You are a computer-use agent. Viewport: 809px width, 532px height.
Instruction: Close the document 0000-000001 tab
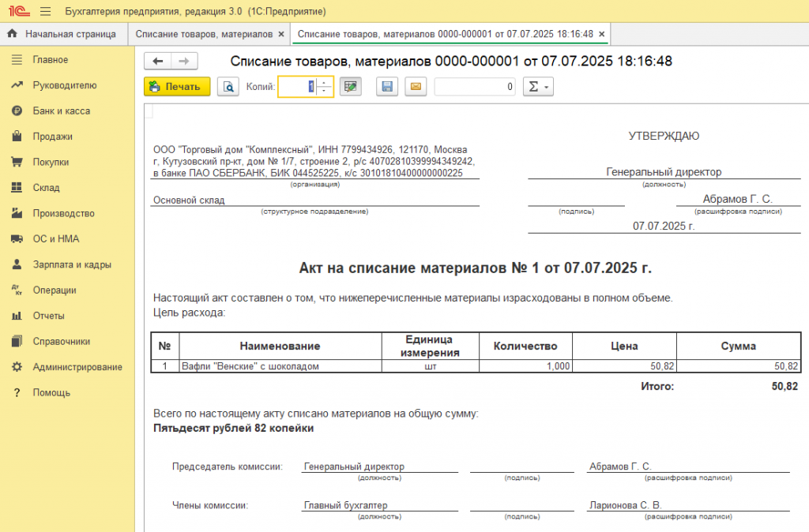pyautogui.click(x=601, y=34)
